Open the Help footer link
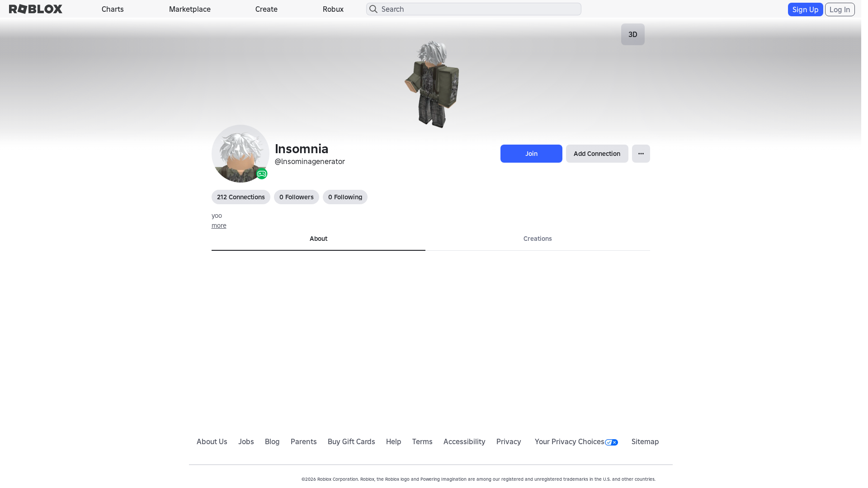 [394, 442]
